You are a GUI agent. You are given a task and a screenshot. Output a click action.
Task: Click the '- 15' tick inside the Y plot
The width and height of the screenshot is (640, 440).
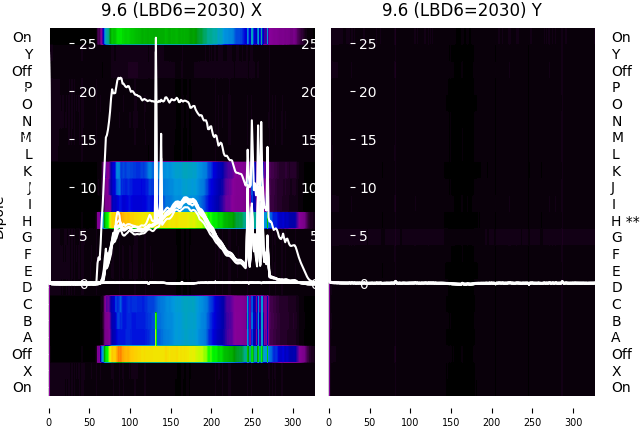pyautogui.click(x=363, y=140)
